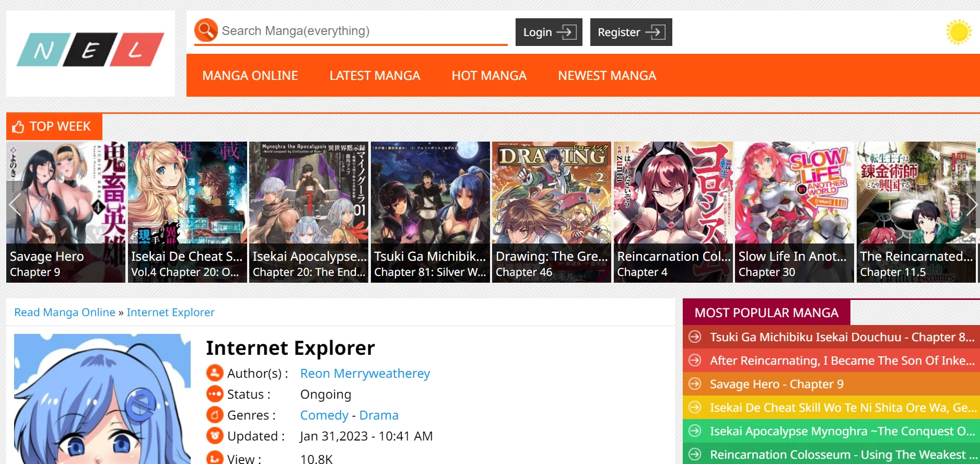Open Tsuki Ga Michibik... cover thumbnail
Viewport: 980px width, 464px height.
pos(430,212)
